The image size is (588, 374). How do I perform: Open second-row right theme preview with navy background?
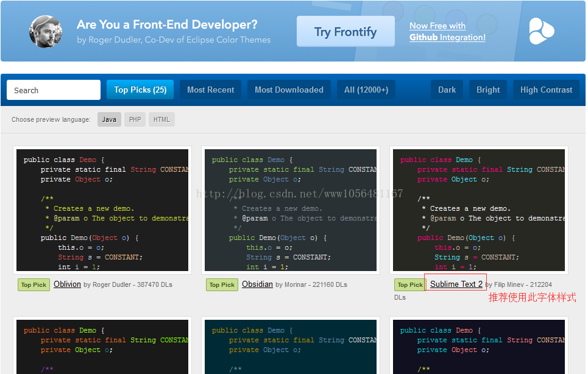(479, 345)
